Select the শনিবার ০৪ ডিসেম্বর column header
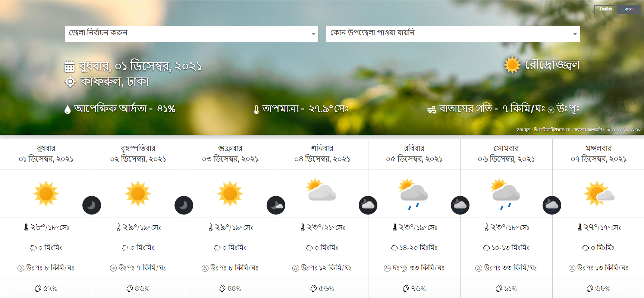 (x=322, y=154)
